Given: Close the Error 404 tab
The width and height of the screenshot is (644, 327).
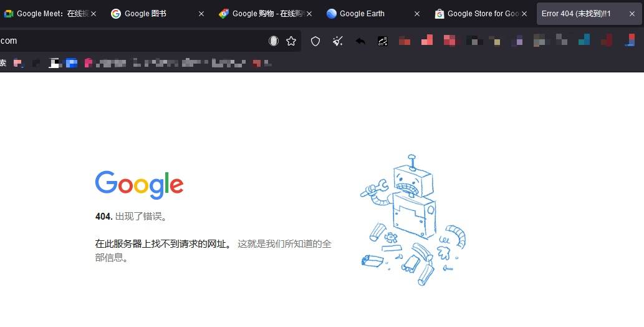Looking at the screenshot, I should [x=632, y=14].
